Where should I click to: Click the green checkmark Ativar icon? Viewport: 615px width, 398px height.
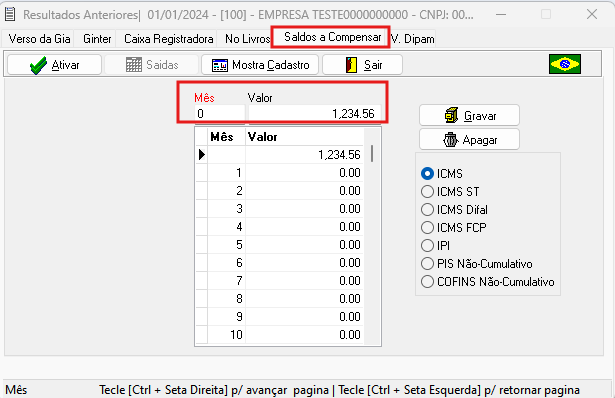pyautogui.click(x=38, y=65)
